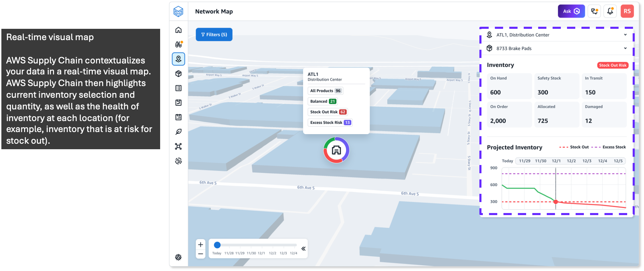
Task: Select Today in Projected Inventory dates
Action: pyautogui.click(x=507, y=161)
